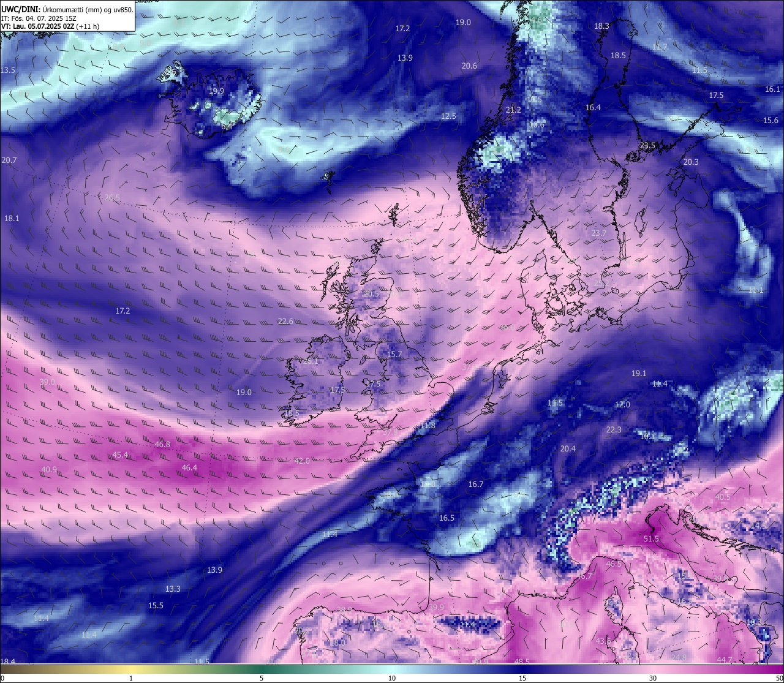
Task: Click the 30 tick on the color scale
Action: tap(653, 677)
